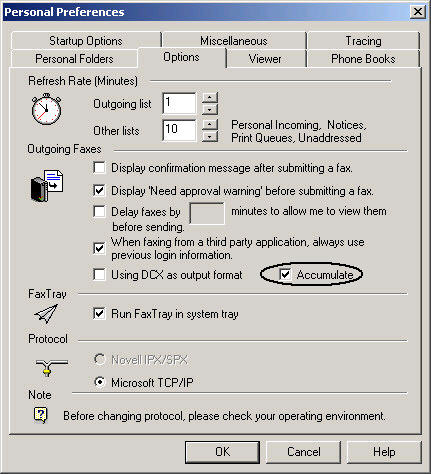Click the Help button

(x=384, y=452)
